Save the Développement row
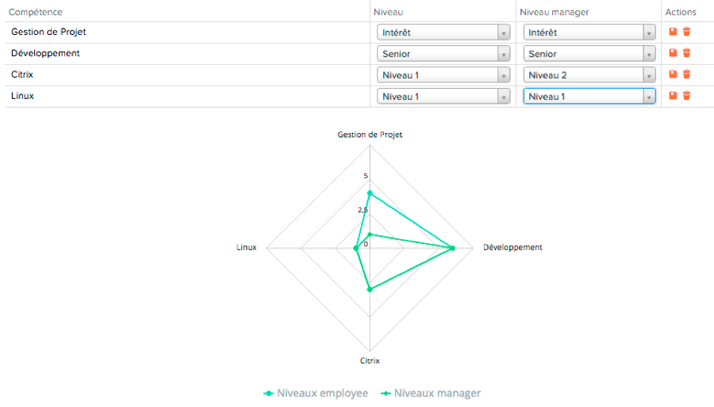 tap(673, 53)
